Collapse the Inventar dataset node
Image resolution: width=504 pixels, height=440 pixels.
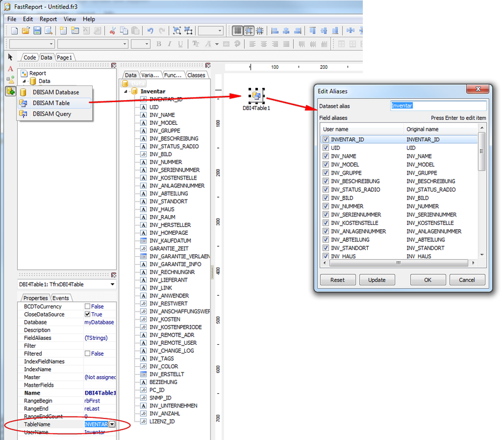[126, 92]
